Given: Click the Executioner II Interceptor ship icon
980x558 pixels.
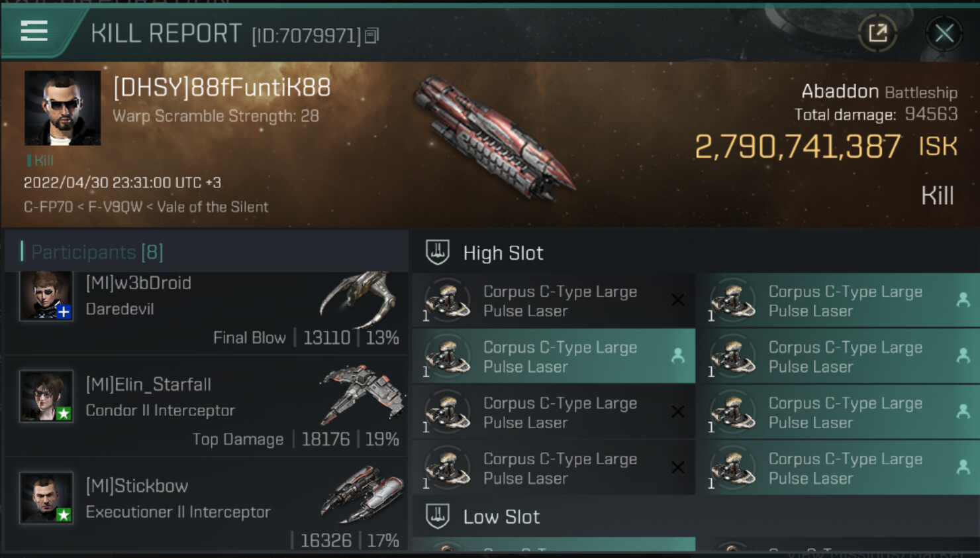Looking at the screenshot, I should tap(362, 494).
